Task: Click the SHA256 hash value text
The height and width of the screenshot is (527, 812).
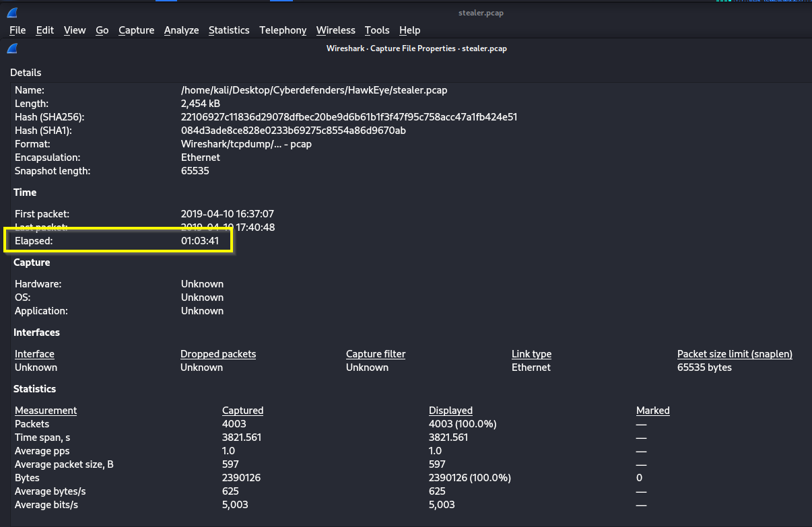Action: pyautogui.click(x=349, y=117)
